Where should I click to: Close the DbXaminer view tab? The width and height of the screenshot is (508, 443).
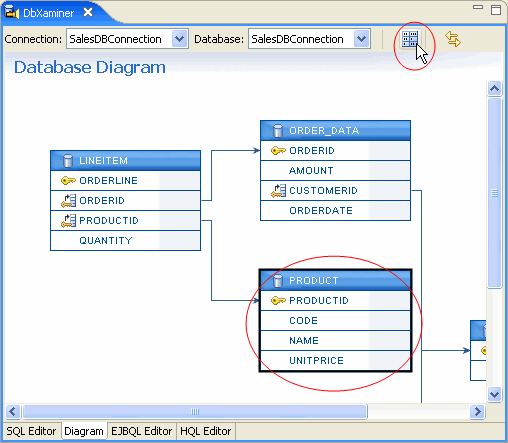(88, 13)
